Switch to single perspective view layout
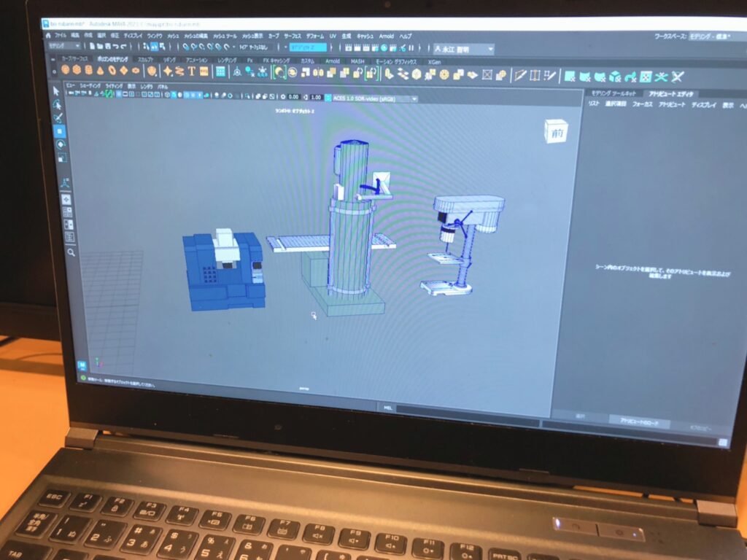The image size is (747, 560). (x=66, y=200)
